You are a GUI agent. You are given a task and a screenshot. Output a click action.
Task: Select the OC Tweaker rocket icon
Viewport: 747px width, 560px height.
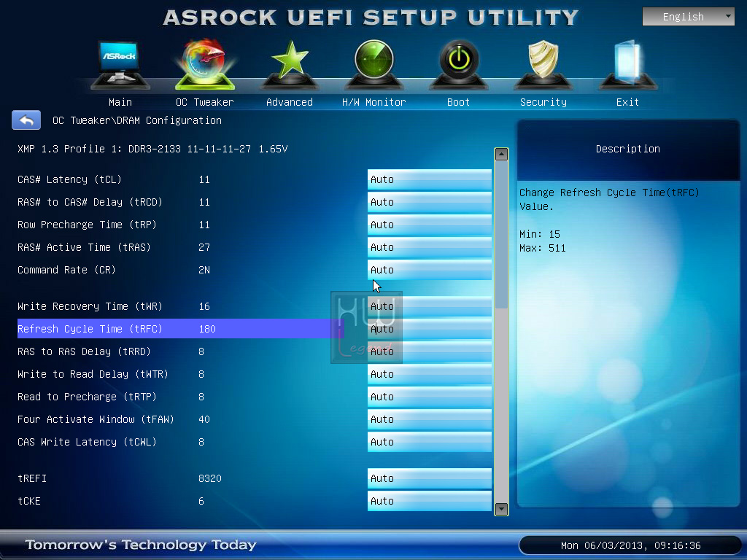[x=205, y=64]
